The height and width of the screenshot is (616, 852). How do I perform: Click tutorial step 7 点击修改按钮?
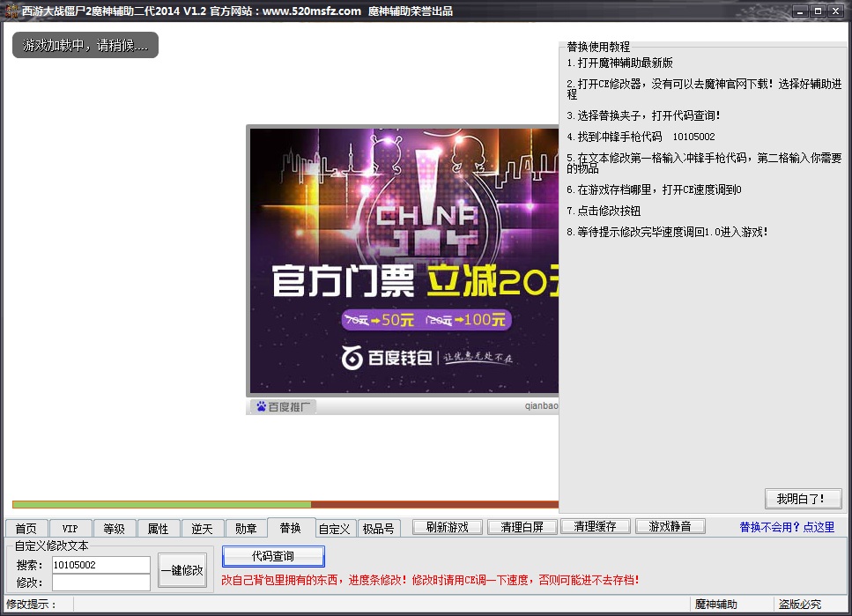(x=604, y=211)
